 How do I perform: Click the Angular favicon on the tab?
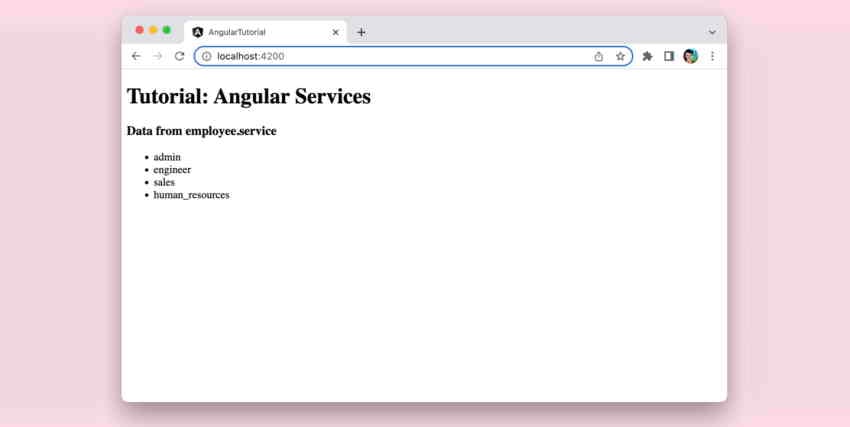[x=197, y=33]
